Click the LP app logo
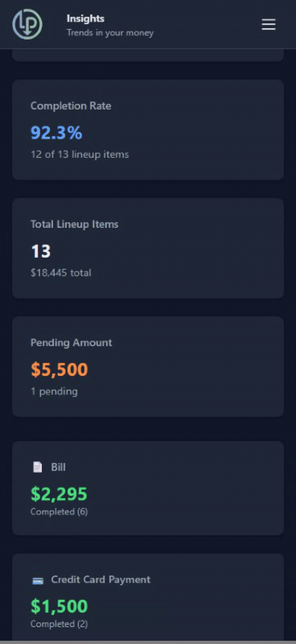Screen dimensions: 296x644 27,24
